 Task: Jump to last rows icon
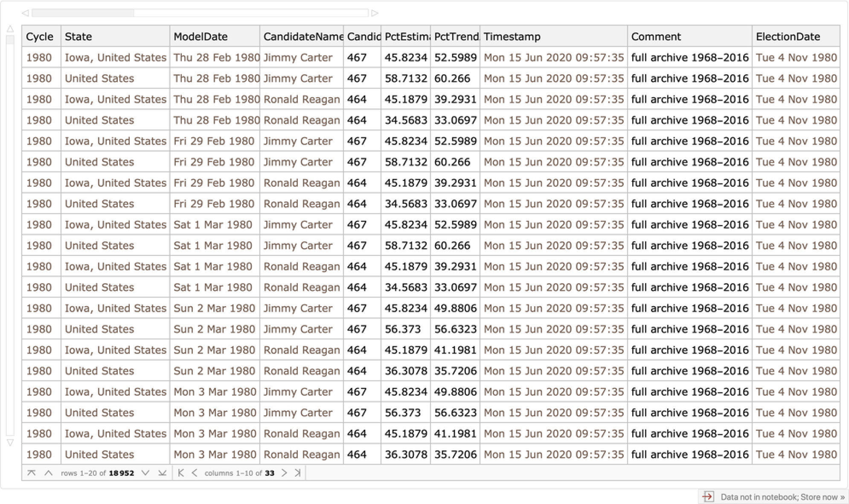tap(162, 473)
